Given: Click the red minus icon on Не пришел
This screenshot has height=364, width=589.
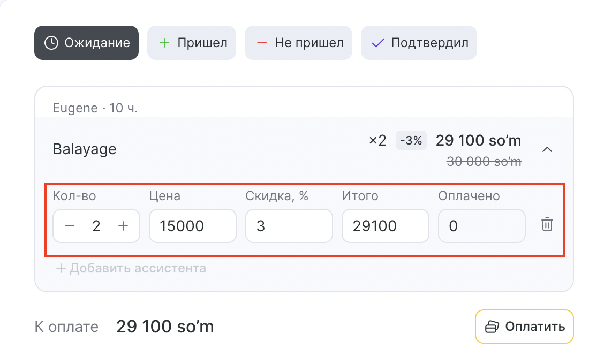Looking at the screenshot, I should [x=262, y=43].
